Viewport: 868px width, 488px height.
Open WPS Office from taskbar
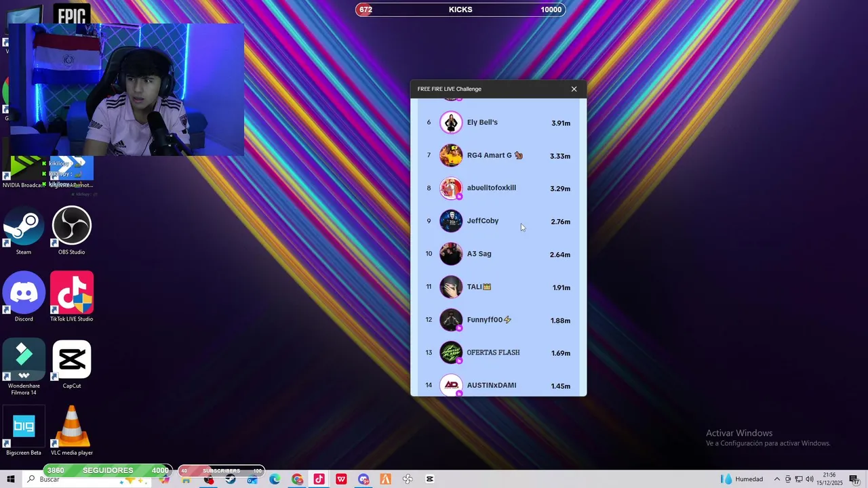341,479
